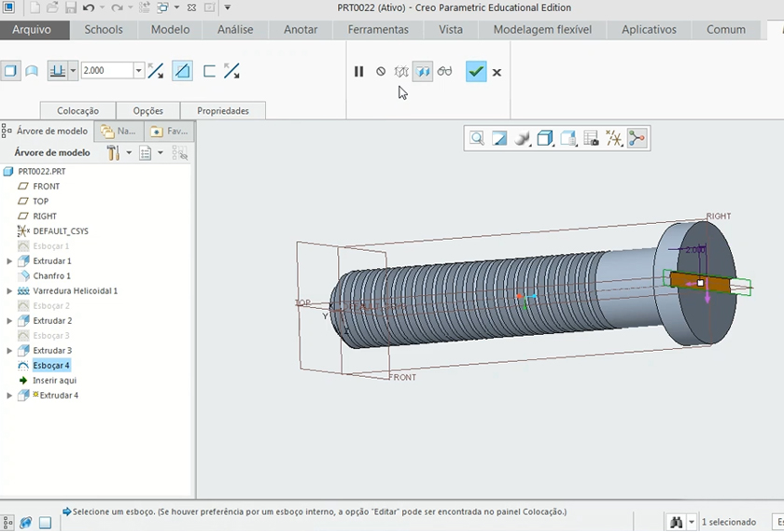Expand the Extrudar 1 feature node
Screen dimensions: 784x532
pyautogui.click(x=9, y=261)
